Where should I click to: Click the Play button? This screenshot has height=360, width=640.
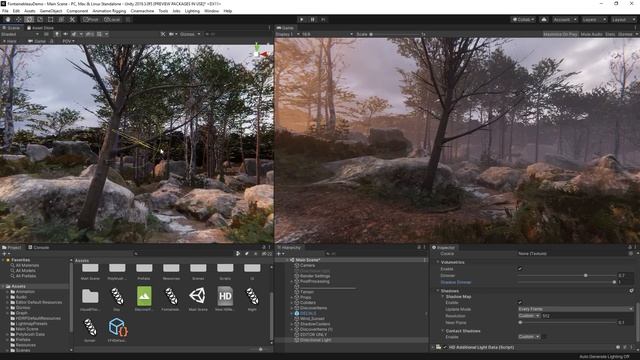click(x=302, y=20)
